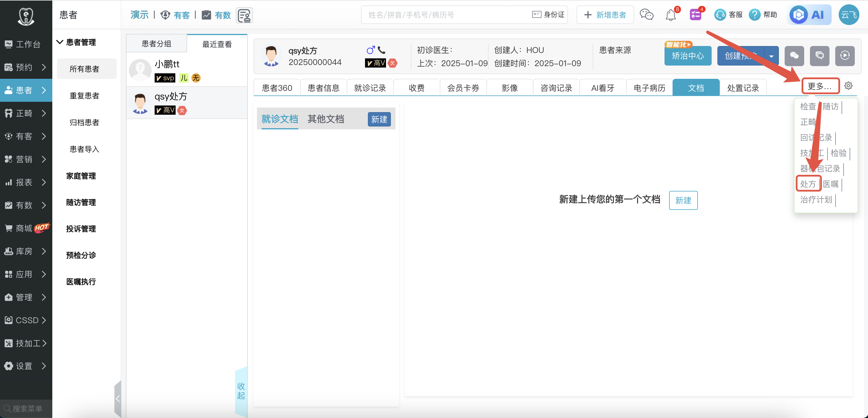Collapse the submenu panel with left arrow
868x418 pixels.
(x=118, y=399)
